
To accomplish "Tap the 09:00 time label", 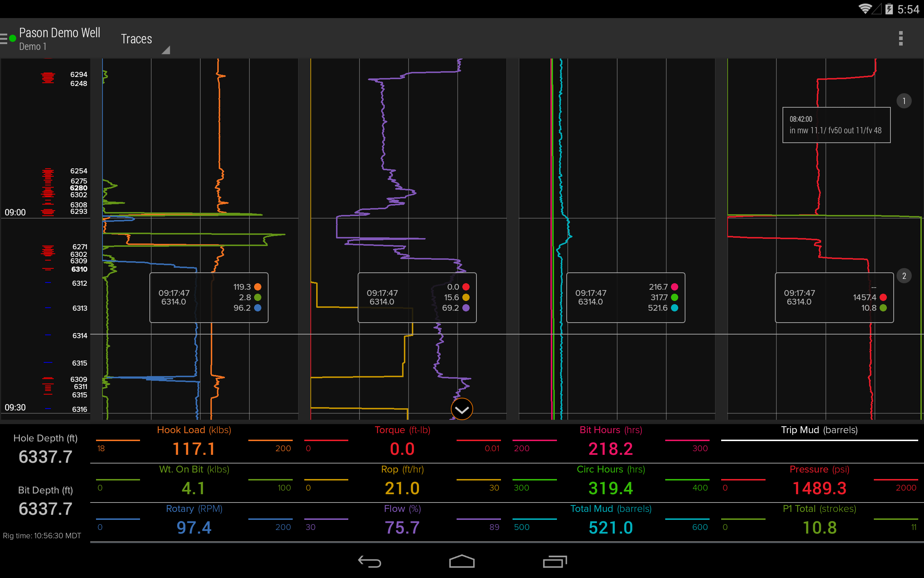I will click(15, 212).
